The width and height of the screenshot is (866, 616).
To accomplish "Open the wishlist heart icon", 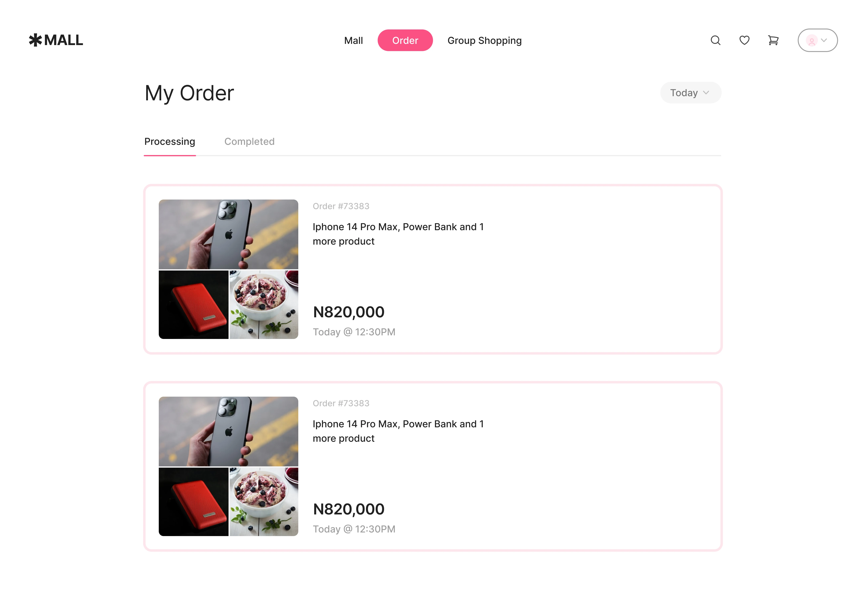I will [x=744, y=40].
